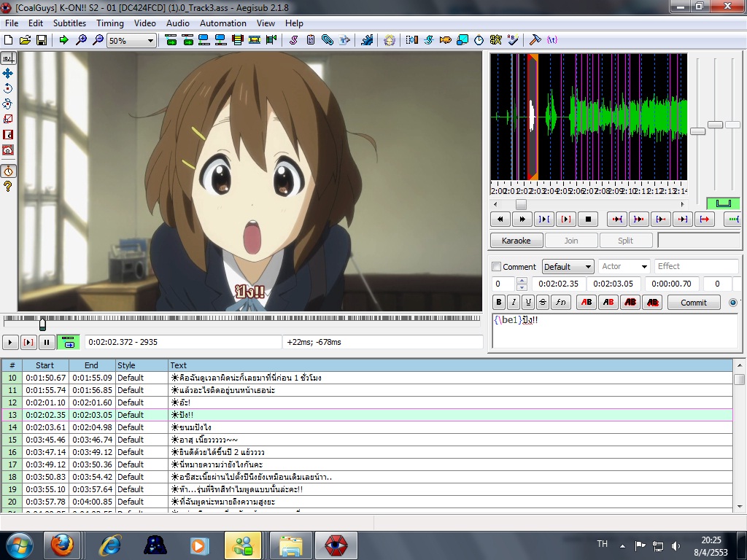Open subtitles file with folder icon
Image resolution: width=747 pixels, height=560 pixels.
(x=25, y=41)
